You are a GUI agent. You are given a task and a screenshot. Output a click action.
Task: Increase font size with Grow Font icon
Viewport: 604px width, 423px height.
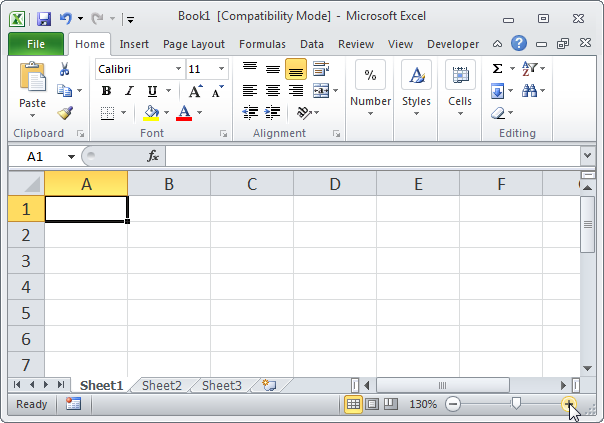coord(196,91)
